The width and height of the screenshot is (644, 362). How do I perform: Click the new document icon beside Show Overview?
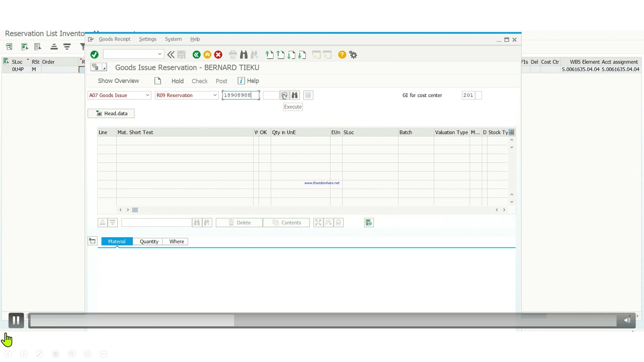157,81
